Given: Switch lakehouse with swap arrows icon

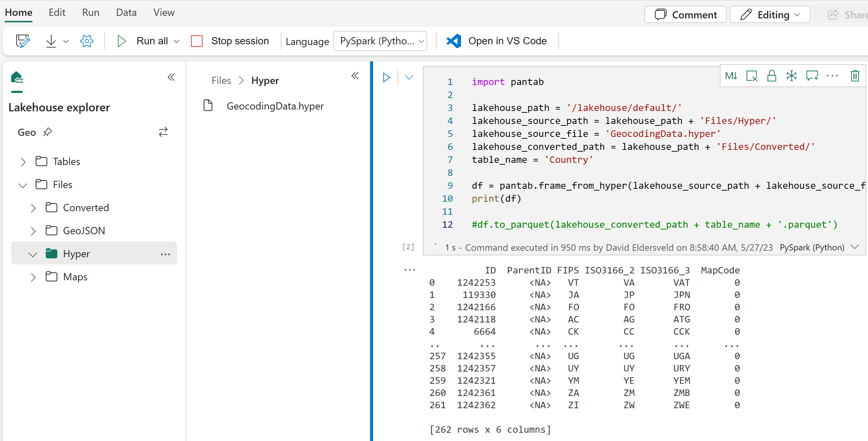Looking at the screenshot, I should (x=163, y=132).
